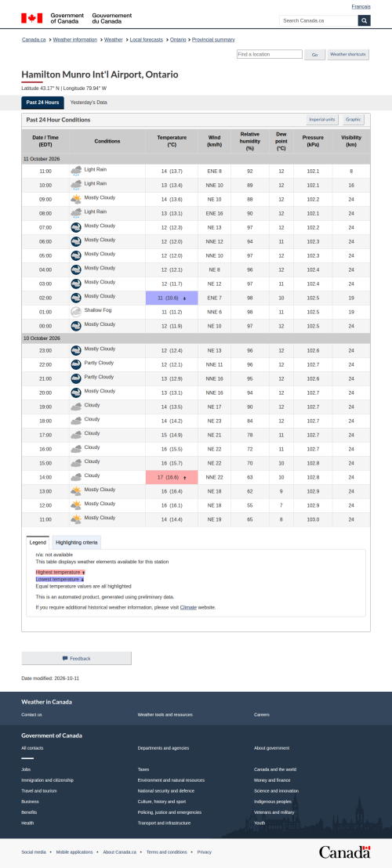The image size is (392, 868).
Task: Open the Highlighting criteria tab
Action: (76, 542)
